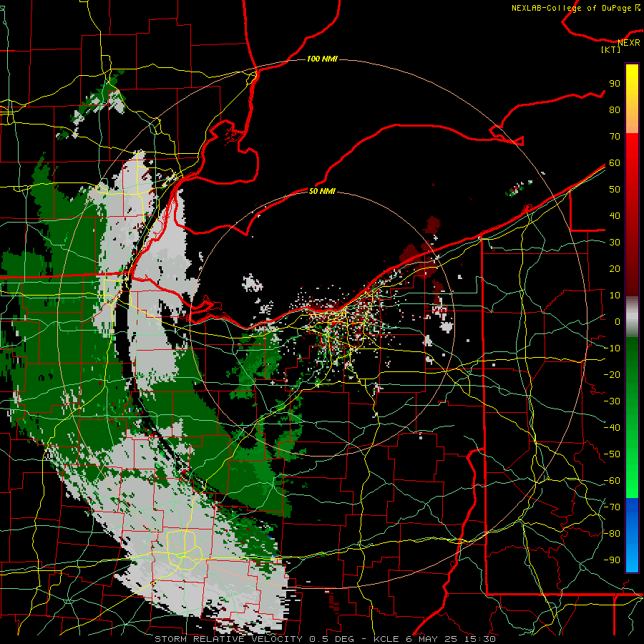Screen dimensions: 644x644
Task: Pick the gray zero-velocity segment of the color bar
Action: click(632, 316)
